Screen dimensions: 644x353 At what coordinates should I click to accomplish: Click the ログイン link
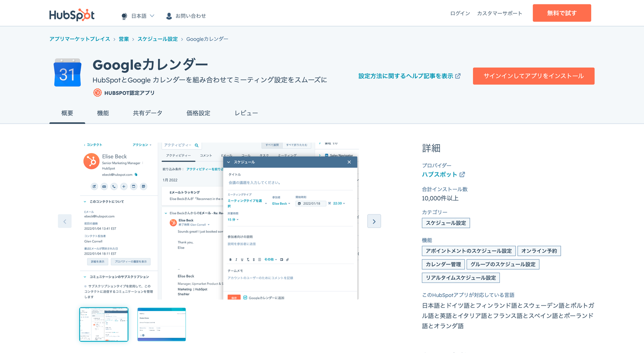coord(460,13)
